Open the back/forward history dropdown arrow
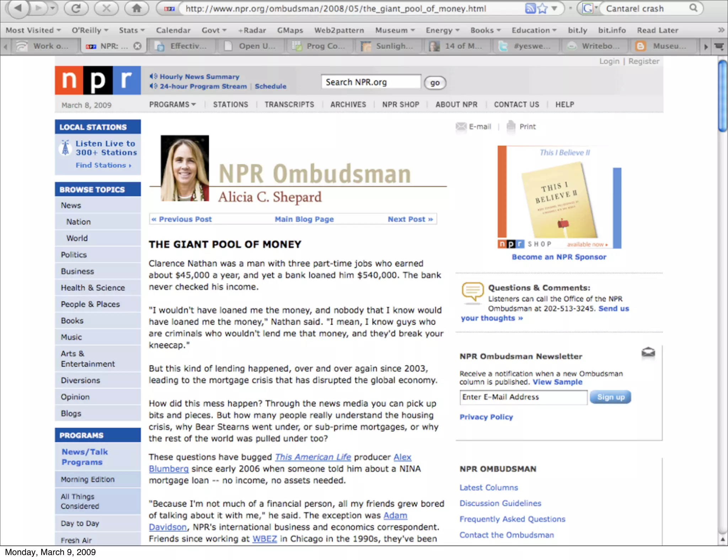The height and width of the screenshot is (560, 728). (53, 9)
